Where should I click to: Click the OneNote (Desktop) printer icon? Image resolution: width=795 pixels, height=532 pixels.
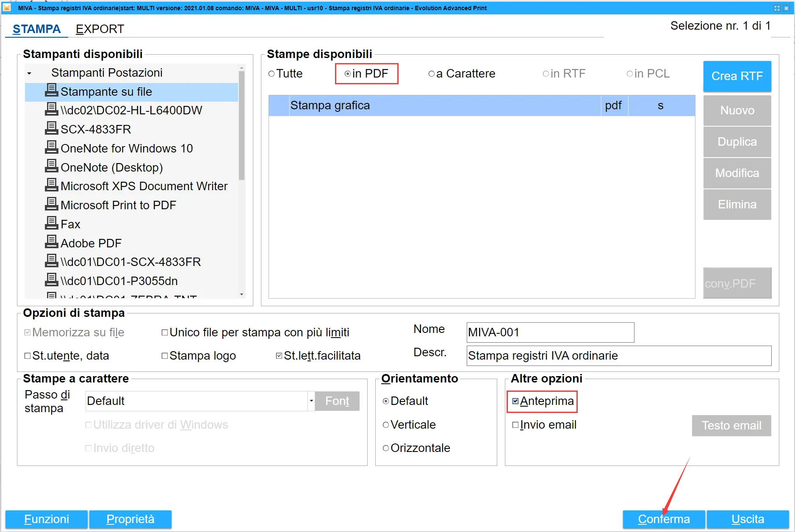click(x=51, y=166)
